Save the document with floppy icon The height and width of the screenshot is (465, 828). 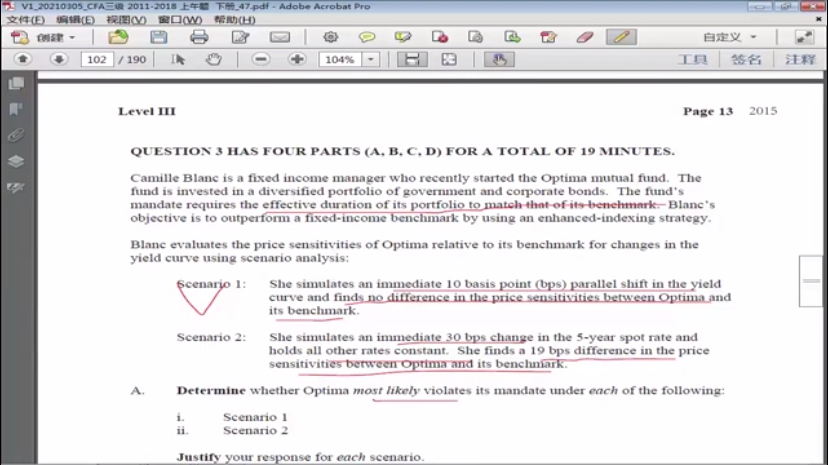[x=158, y=37]
